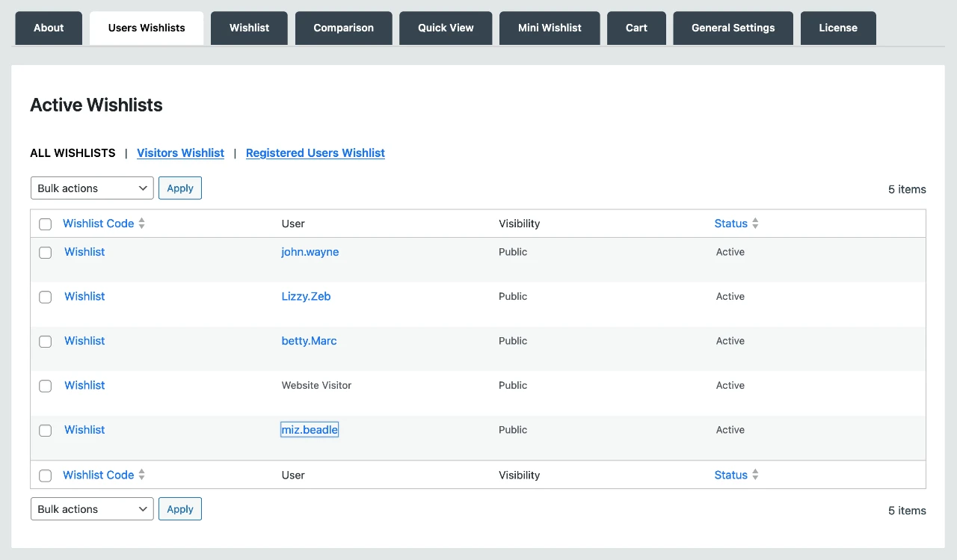The image size is (957, 560).
Task: Sort by Status in top header
Action: pos(730,224)
